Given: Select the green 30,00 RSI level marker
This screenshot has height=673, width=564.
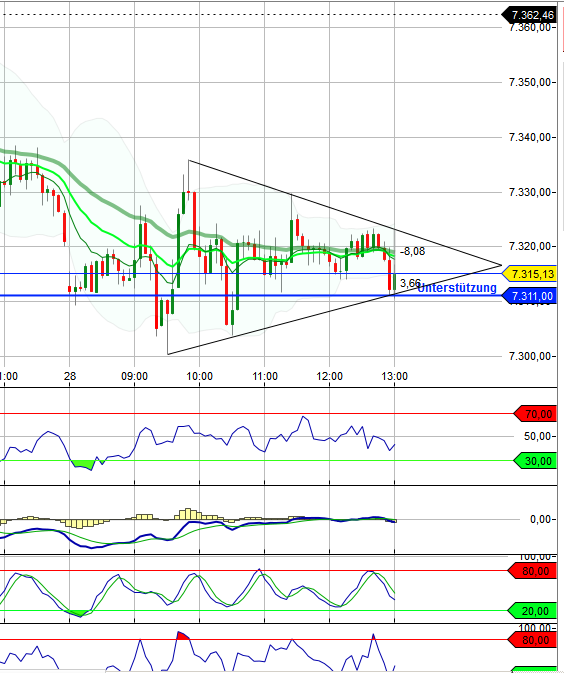Looking at the screenshot, I should coord(535,461).
